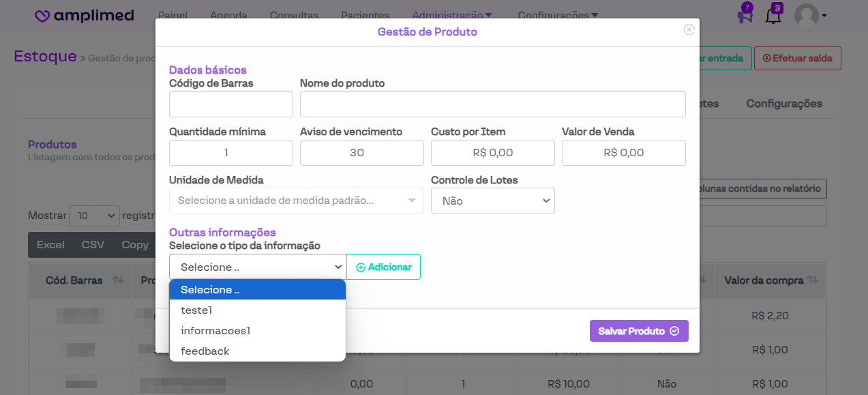Close the Gestão de Produto dialog

click(689, 30)
